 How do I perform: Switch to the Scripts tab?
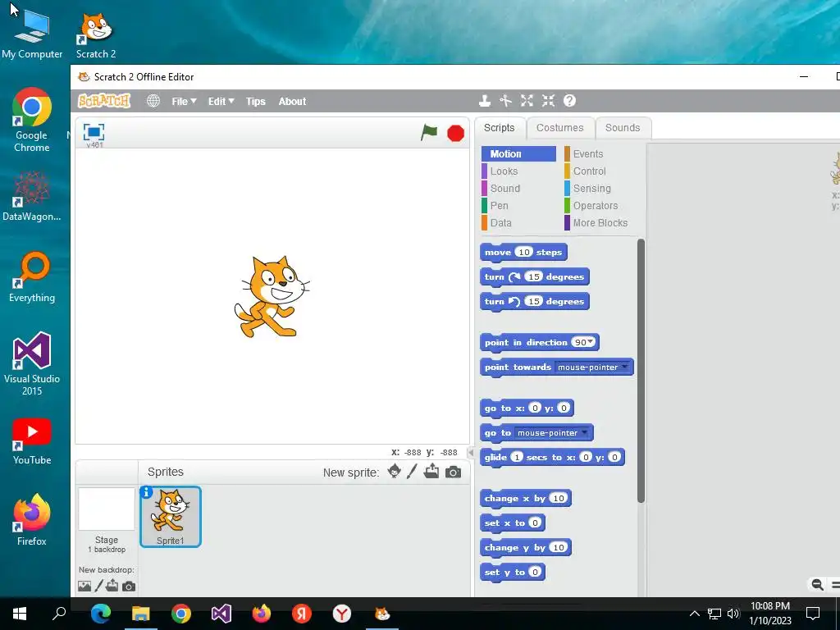[x=500, y=127]
